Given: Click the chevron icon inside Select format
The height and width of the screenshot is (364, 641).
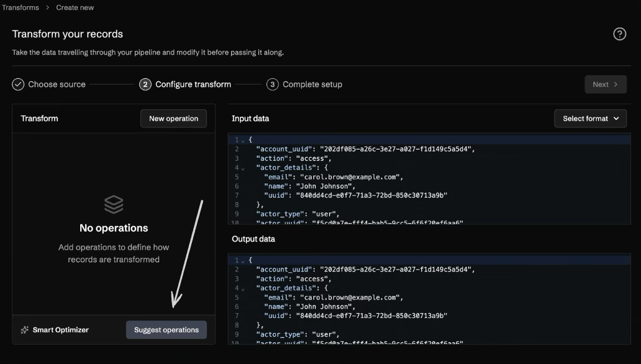Looking at the screenshot, I should point(616,118).
